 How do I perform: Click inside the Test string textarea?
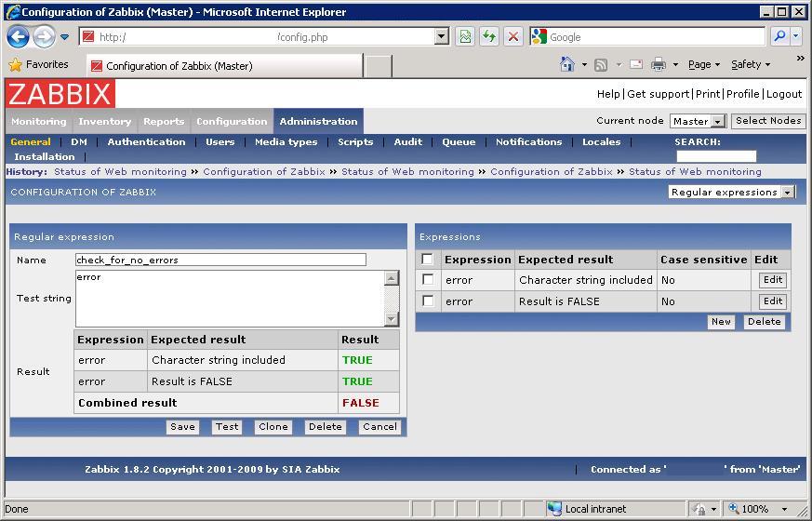tap(230, 299)
